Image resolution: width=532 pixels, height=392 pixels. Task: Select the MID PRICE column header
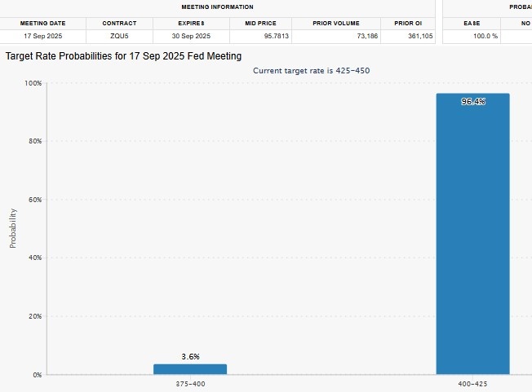[260, 24]
